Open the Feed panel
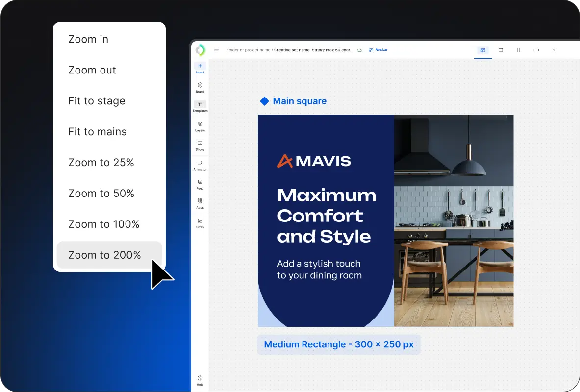 tap(200, 185)
